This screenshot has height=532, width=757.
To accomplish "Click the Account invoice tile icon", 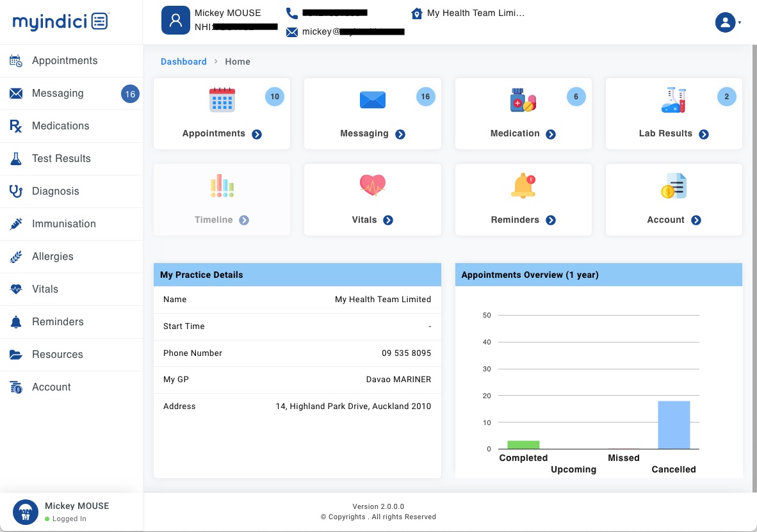I will (673, 186).
